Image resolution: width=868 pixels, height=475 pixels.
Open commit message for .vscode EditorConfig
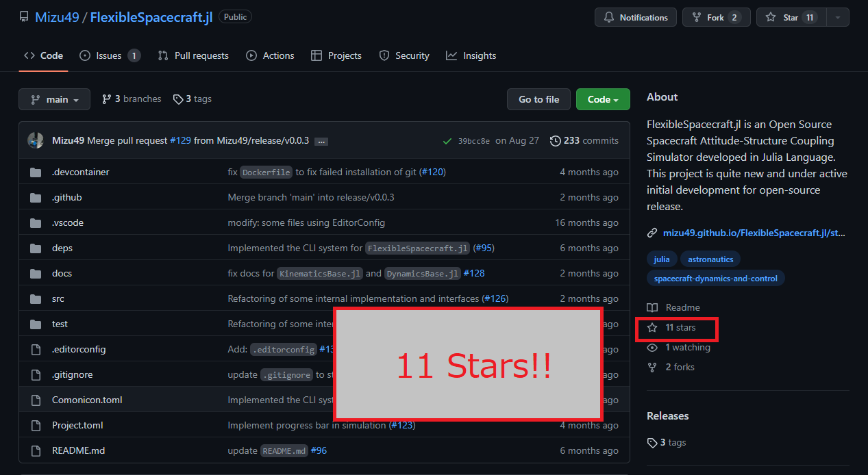tap(306, 222)
